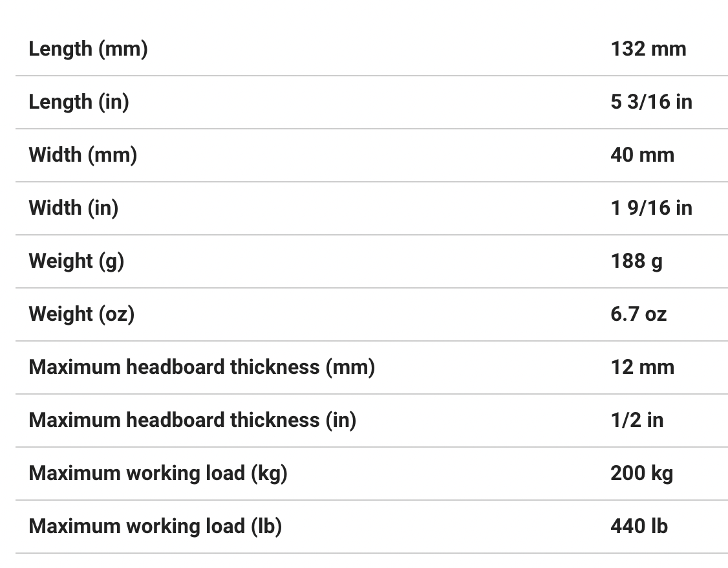
Task: Select the 1/2 in thickness value
Action: [637, 421]
